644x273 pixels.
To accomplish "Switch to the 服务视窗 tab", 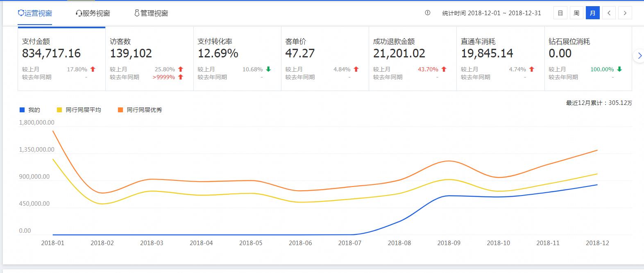I will 93,13.
